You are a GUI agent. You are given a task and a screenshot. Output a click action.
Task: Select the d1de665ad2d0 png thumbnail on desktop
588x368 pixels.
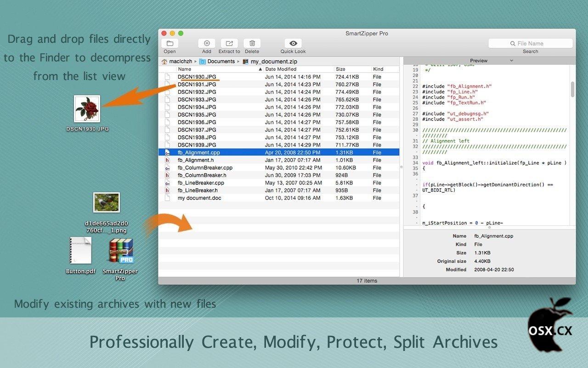point(107,202)
